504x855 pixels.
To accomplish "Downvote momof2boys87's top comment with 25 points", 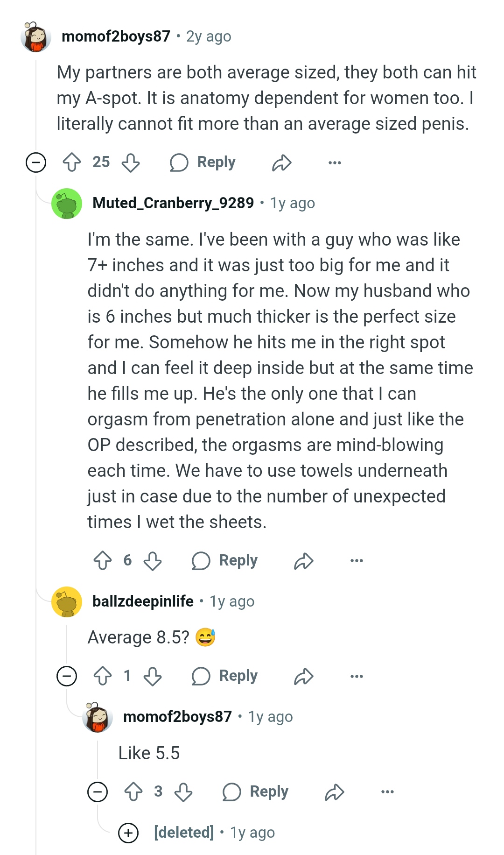I will [x=131, y=163].
